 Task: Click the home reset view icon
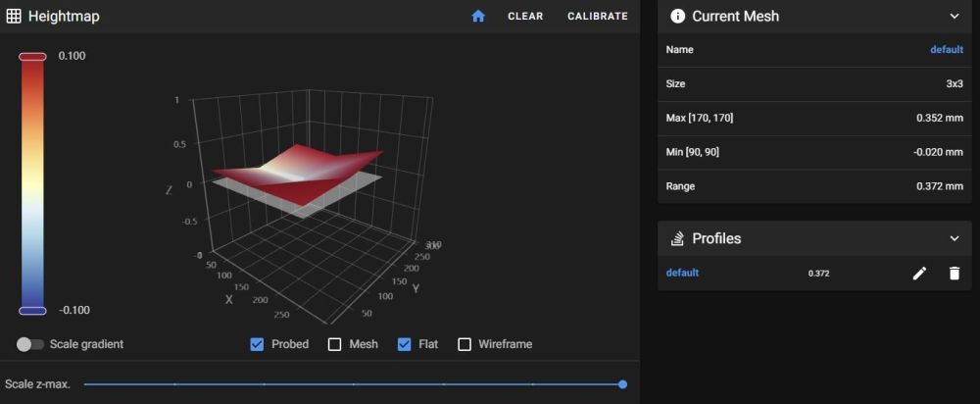coord(478,17)
